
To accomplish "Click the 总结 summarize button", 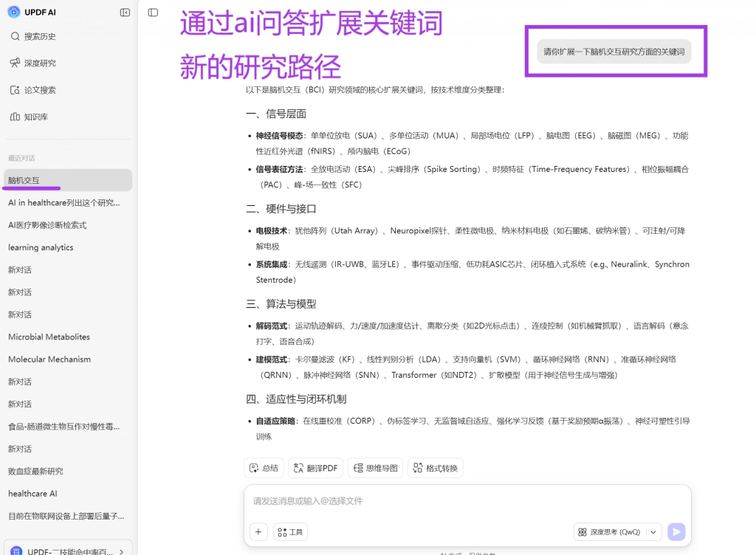I will click(264, 468).
